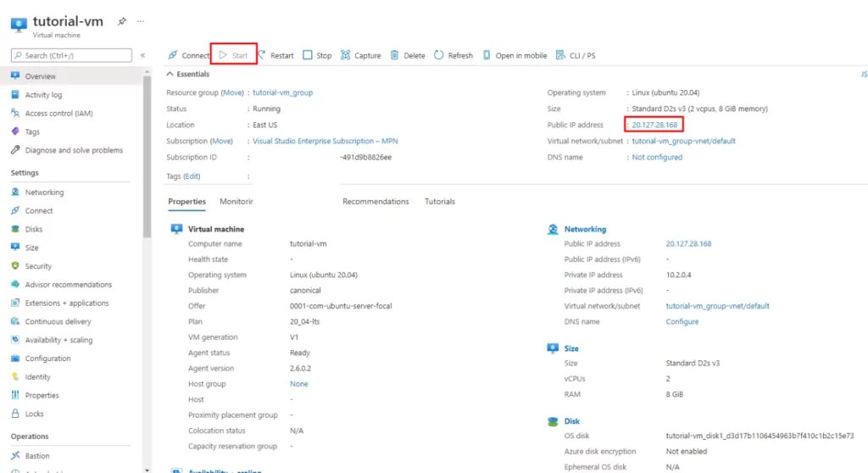868x473 pixels.
Task: Open the ellipsis menu next to tutorial-vm
Action: (141, 21)
